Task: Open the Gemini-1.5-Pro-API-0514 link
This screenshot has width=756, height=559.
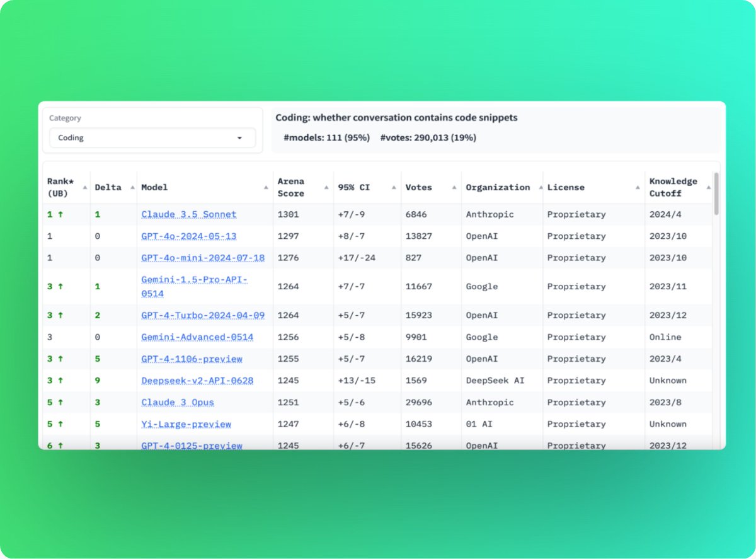Action: click(195, 286)
